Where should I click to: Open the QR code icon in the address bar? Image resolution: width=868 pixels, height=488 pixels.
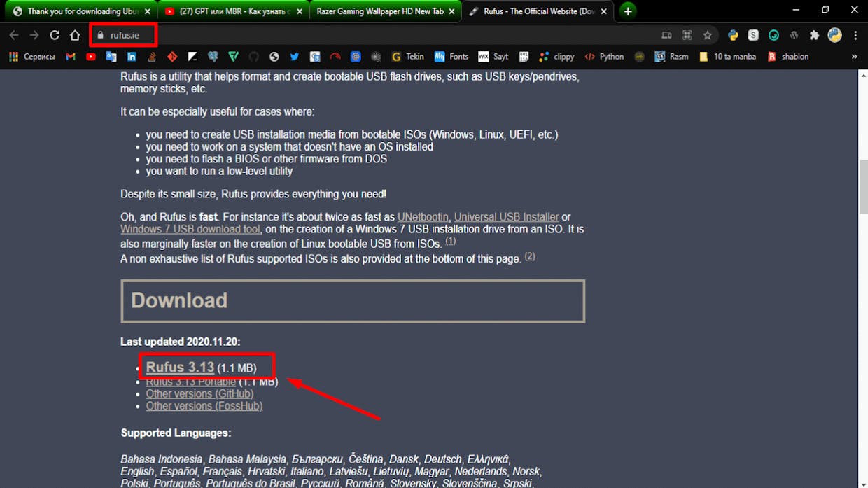pos(687,35)
